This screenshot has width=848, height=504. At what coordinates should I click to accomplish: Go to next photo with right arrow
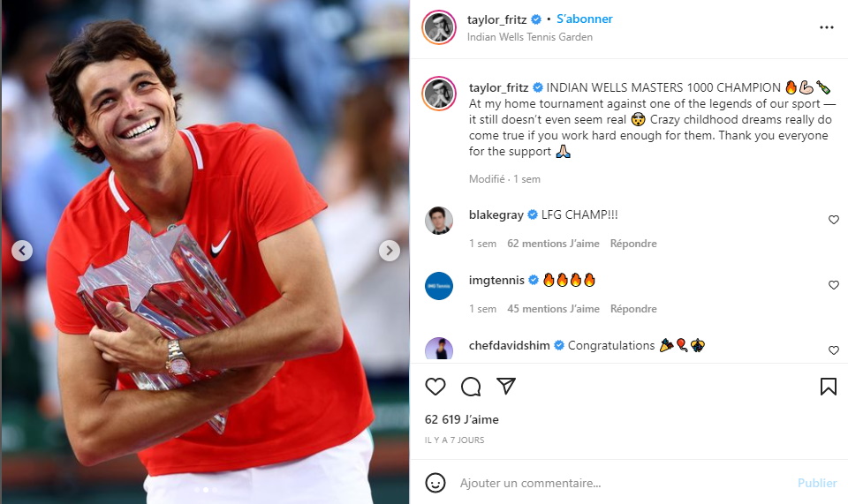point(390,251)
